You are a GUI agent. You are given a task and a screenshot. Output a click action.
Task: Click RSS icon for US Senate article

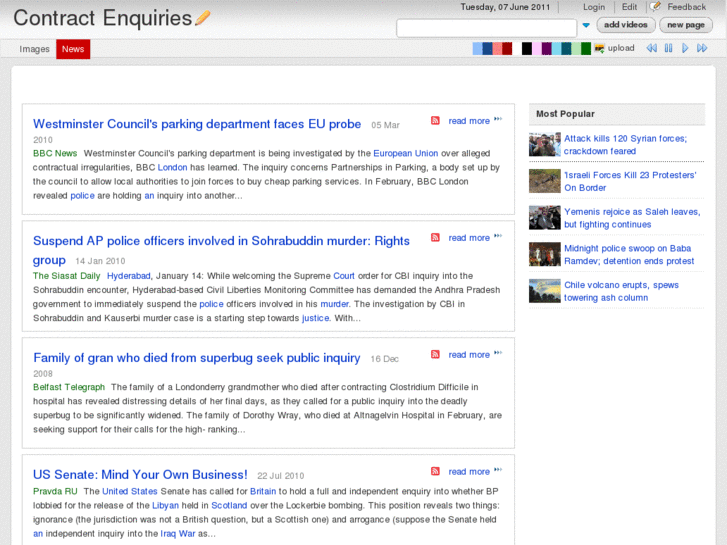(x=435, y=472)
